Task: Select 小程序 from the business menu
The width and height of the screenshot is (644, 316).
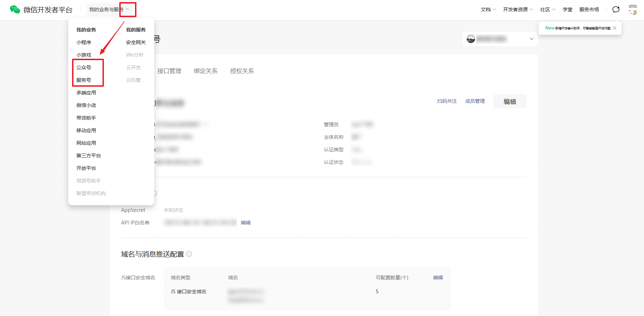Action: 84,42
